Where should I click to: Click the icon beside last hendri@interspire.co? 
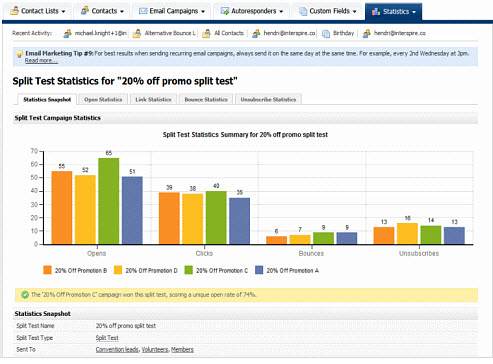pyautogui.click(x=366, y=33)
